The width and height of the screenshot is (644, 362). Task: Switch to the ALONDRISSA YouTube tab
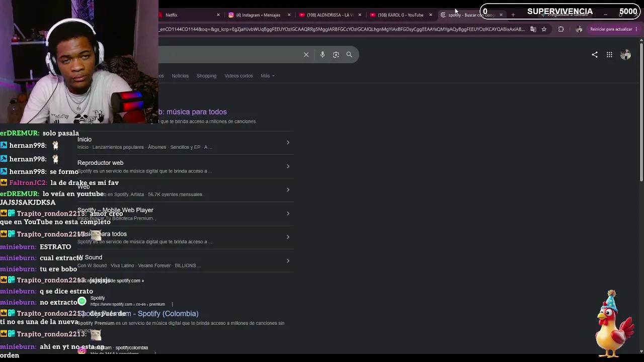tap(330, 15)
